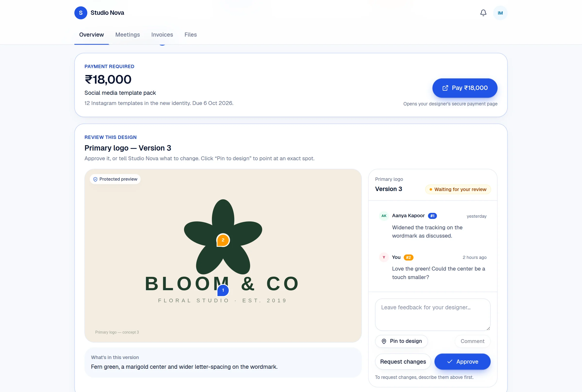Click 'Love the green!' comment text
The image size is (582, 392).
[438, 273]
